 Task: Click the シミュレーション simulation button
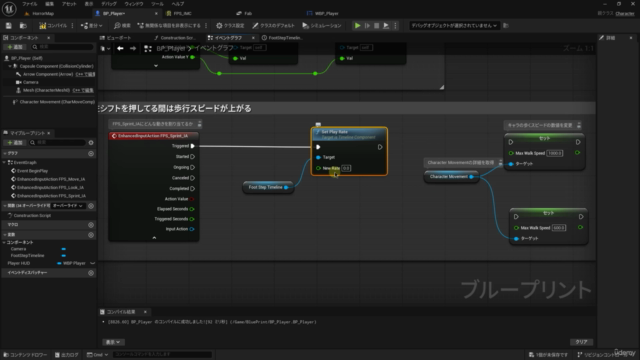point(322,25)
